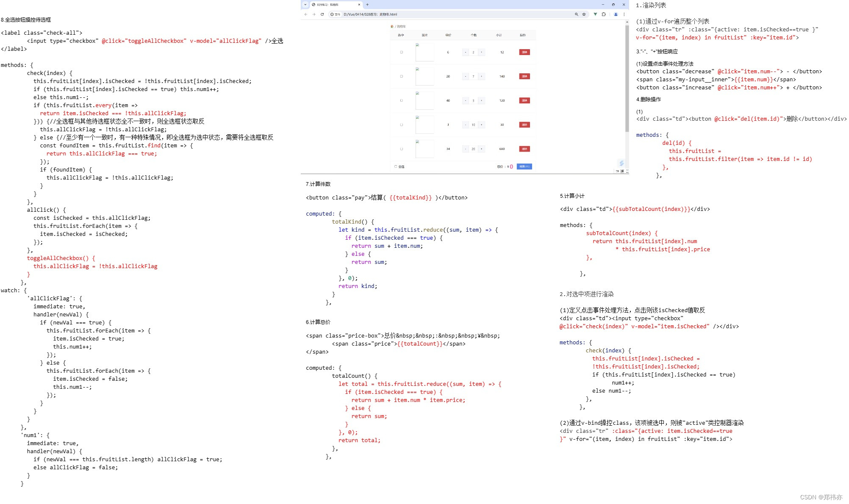
Task: Check the third cart item checkbox
Action: 401,100
